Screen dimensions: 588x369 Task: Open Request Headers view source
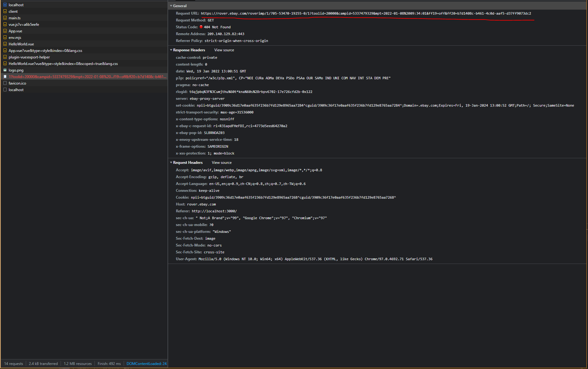coord(221,162)
